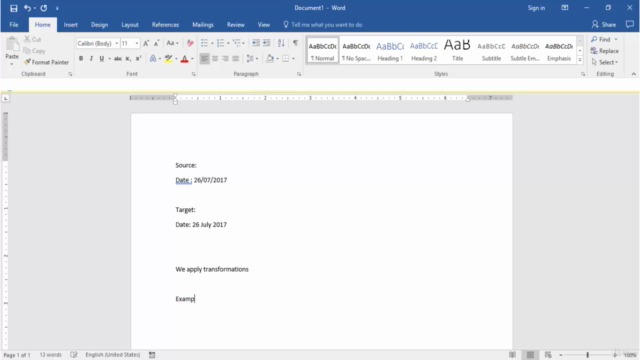Viewport: 640px width, 360px height.
Task: Click the Save icon in title bar
Action: pyautogui.click(x=13, y=8)
